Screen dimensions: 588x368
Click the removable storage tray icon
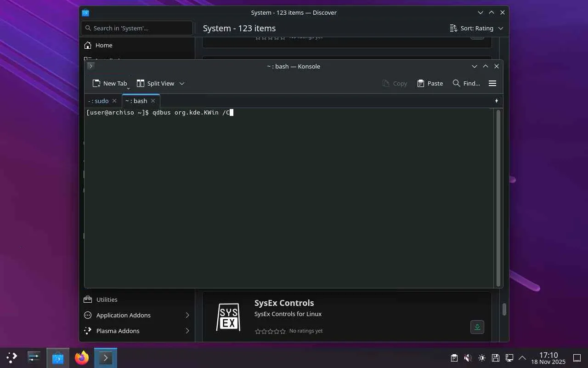[x=495, y=358]
